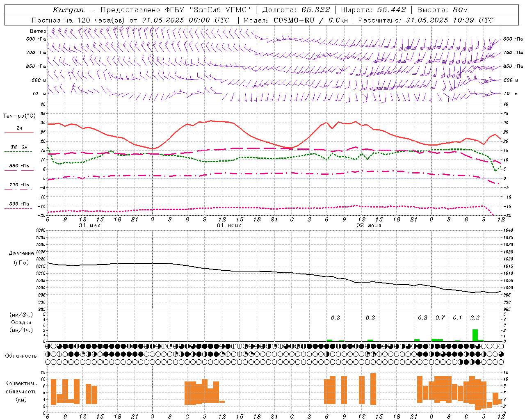The width and height of the screenshot is (525, 420).
Task: Click the "Высота: 80м" header entry
Action: [442, 10]
